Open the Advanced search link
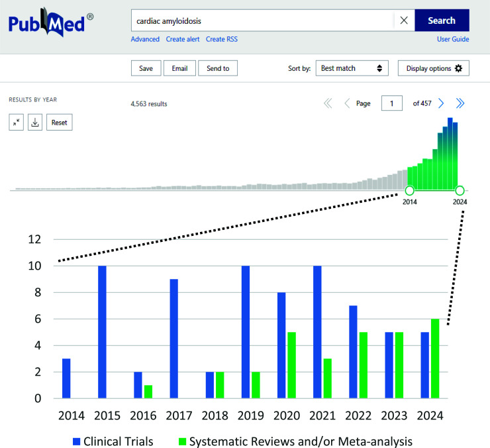The image size is (490, 448). tap(145, 39)
